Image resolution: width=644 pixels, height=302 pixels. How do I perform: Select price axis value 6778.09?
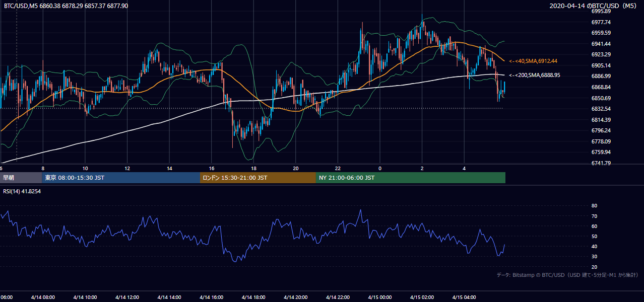pyautogui.click(x=601, y=141)
